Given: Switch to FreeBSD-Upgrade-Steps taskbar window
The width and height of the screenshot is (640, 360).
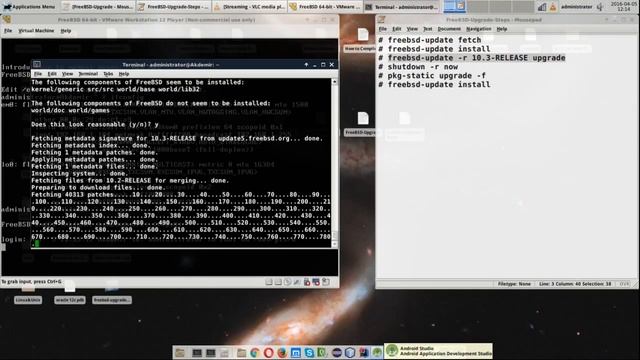Looking at the screenshot, I should click(x=173, y=7).
